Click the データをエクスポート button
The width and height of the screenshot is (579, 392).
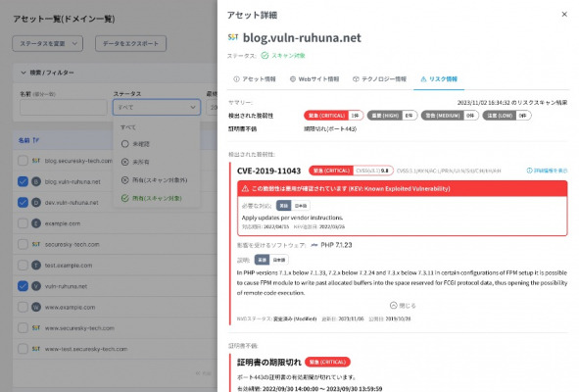tap(130, 43)
